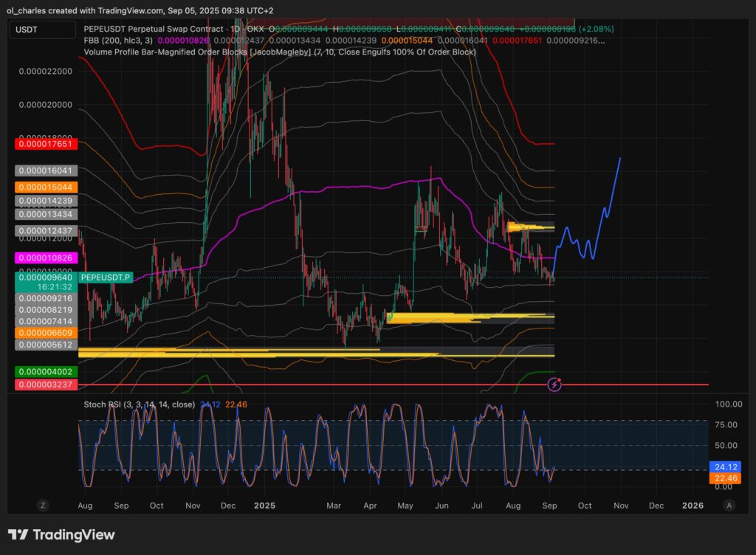Screen dimensions: 756x555
Task: Click Sep on the date axis
Action: 122,506
